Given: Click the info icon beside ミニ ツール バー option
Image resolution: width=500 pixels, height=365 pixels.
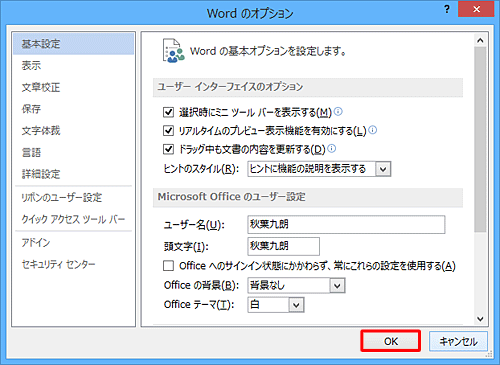Looking at the screenshot, I should click(338, 112).
